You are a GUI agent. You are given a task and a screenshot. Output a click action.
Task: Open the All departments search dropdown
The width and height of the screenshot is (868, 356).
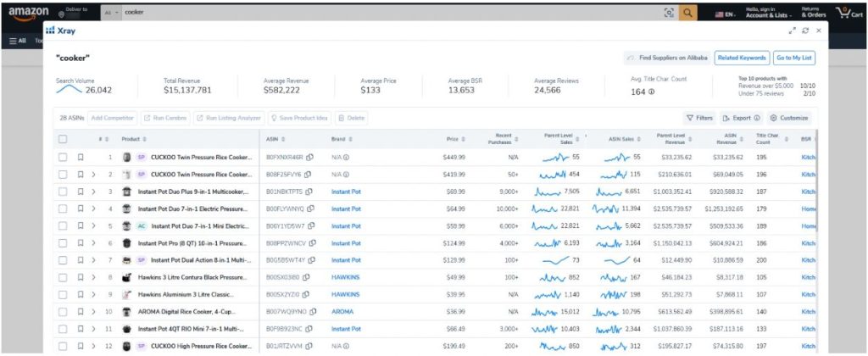111,13
